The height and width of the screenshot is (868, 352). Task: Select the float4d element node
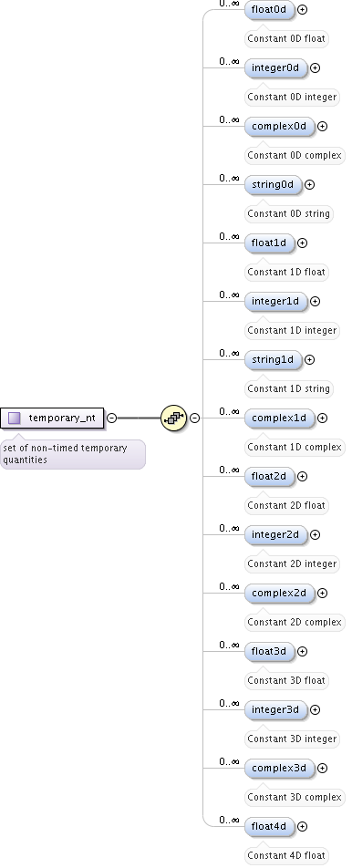(x=270, y=826)
